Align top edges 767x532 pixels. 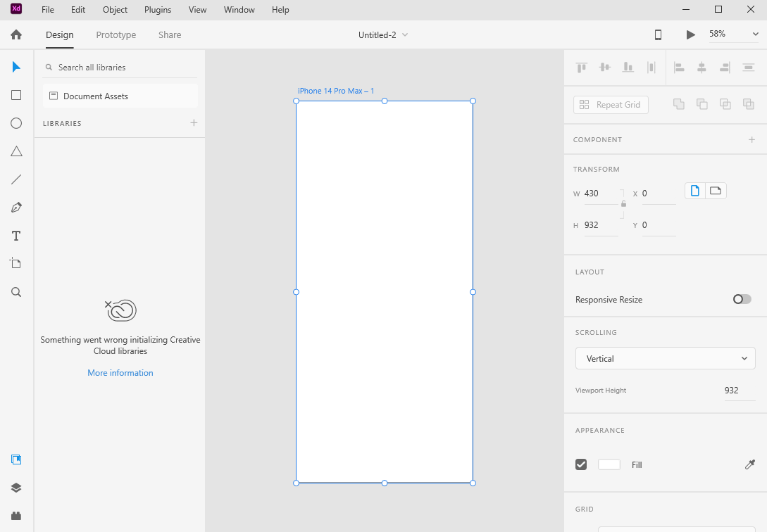tap(581, 68)
